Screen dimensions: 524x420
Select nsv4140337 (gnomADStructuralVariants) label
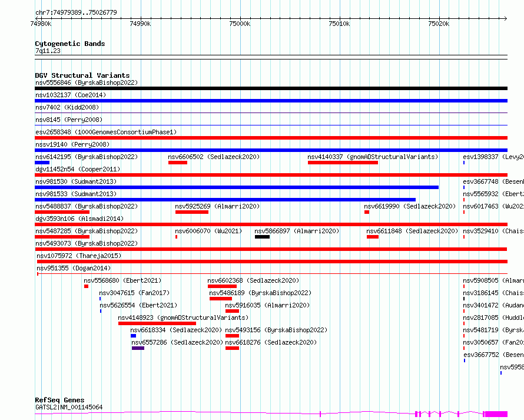coord(373,157)
